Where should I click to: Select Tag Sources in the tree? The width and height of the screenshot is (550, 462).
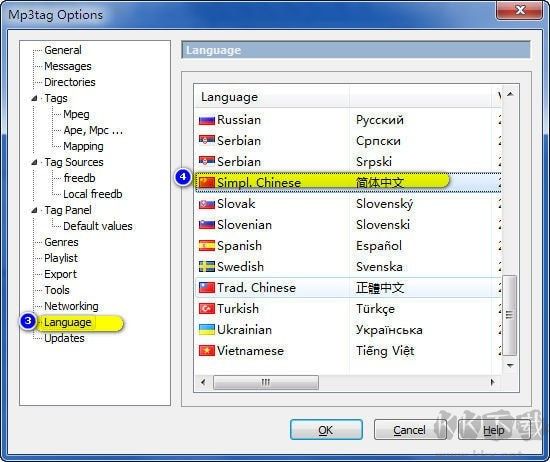[74, 162]
